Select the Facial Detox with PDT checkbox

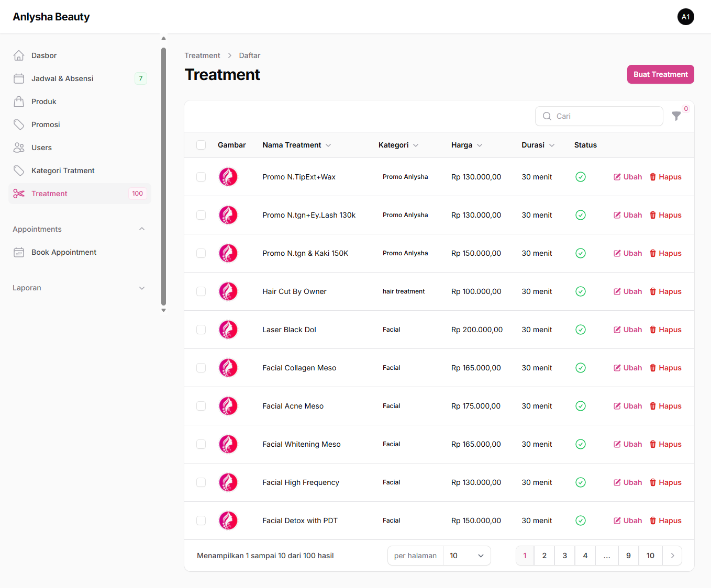(201, 521)
